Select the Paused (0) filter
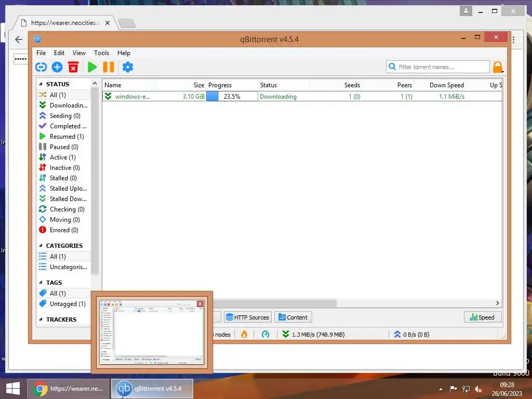 (64, 147)
